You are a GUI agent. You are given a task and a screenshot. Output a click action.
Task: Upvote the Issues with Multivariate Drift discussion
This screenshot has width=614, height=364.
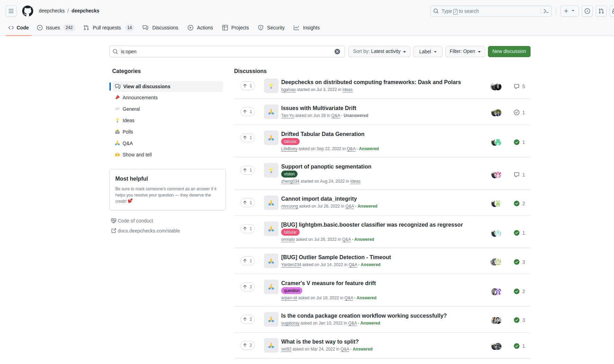(247, 111)
